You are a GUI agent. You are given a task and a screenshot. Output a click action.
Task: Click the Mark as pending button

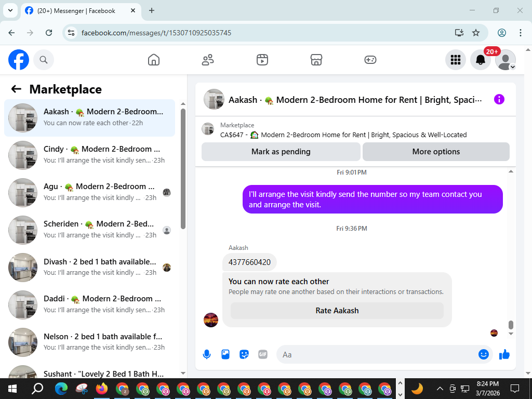click(281, 152)
